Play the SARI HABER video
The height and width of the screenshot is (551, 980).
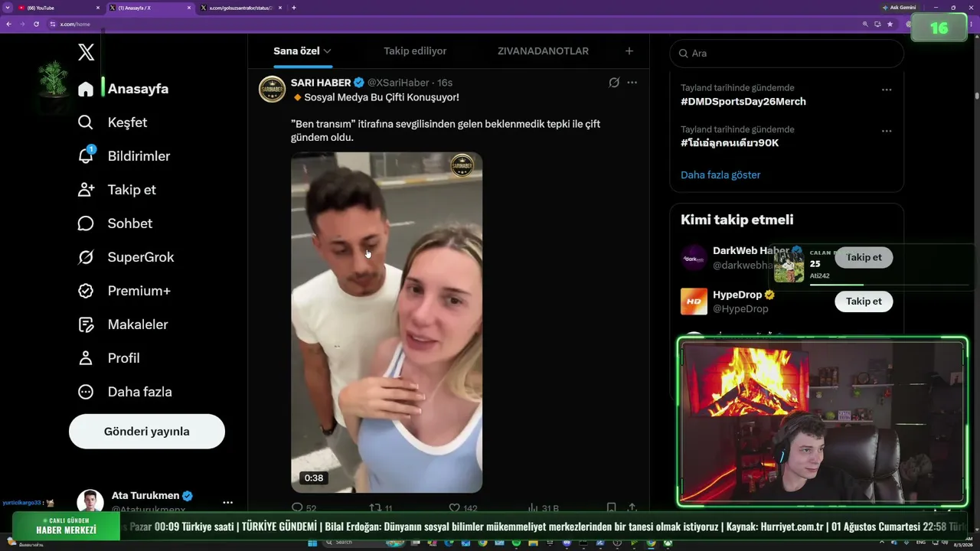click(x=387, y=322)
